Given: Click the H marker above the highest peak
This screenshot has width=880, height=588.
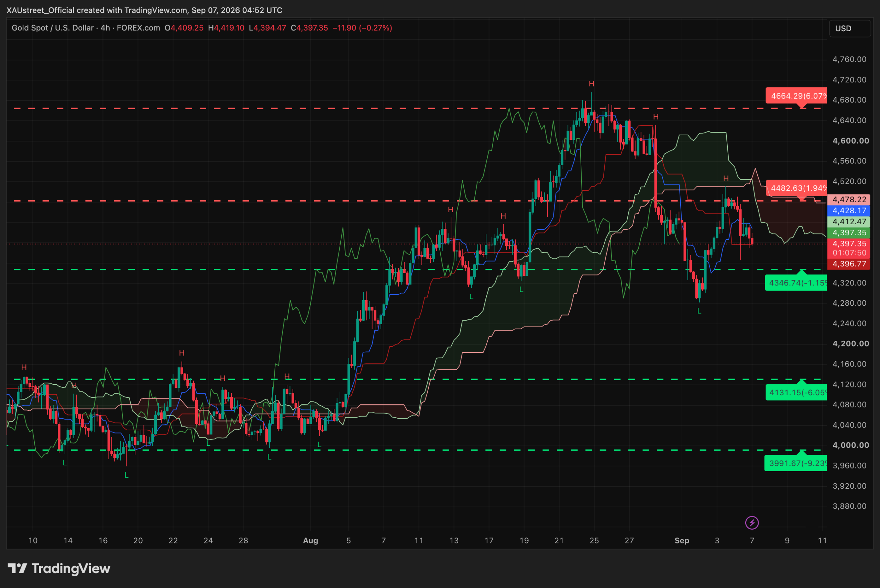Looking at the screenshot, I should 591,83.
